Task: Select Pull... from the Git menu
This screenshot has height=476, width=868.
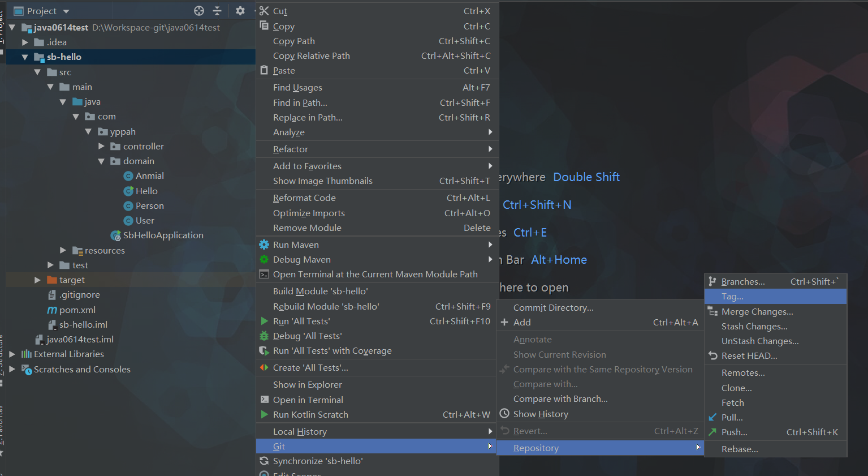Action: tap(732, 417)
